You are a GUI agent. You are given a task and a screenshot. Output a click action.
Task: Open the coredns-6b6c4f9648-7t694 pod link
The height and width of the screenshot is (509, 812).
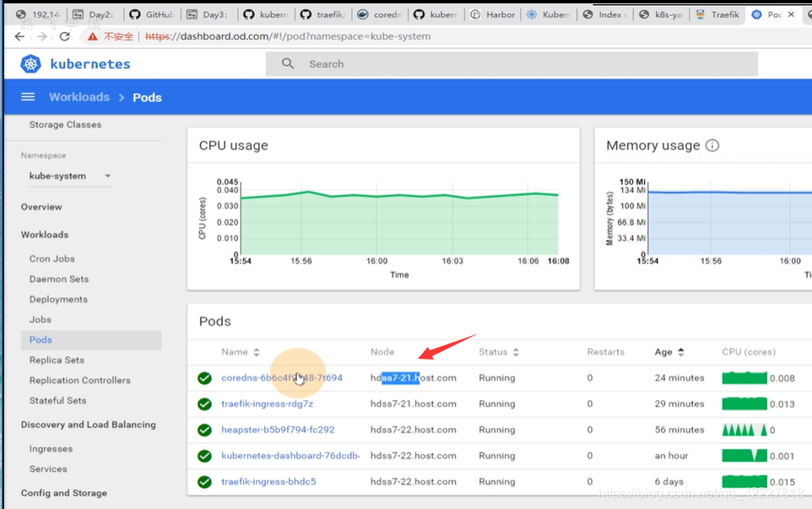click(282, 377)
